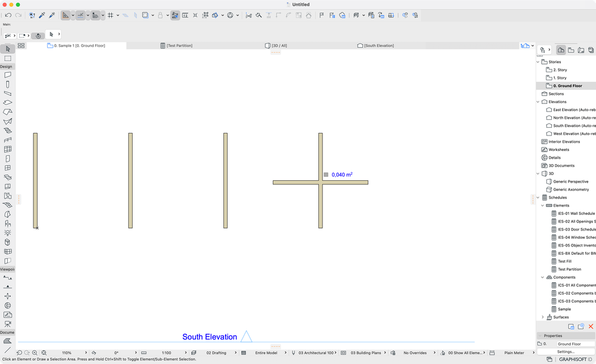Select the Window tool in the toolbox

(8, 168)
